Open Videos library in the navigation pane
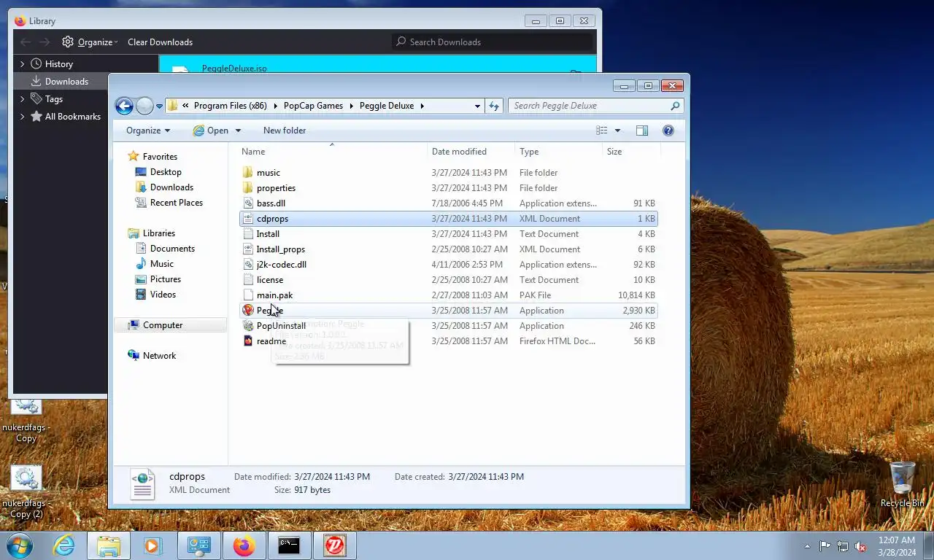The width and height of the screenshot is (934, 560). 163,295
